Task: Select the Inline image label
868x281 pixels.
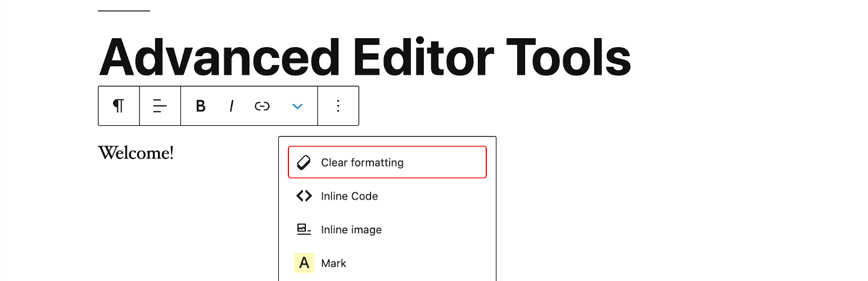Action: point(351,230)
